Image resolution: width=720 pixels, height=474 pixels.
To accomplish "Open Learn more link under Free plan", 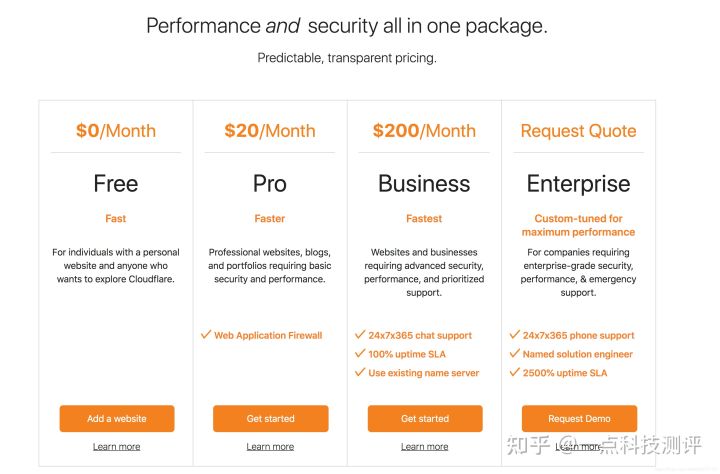I will [x=116, y=447].
